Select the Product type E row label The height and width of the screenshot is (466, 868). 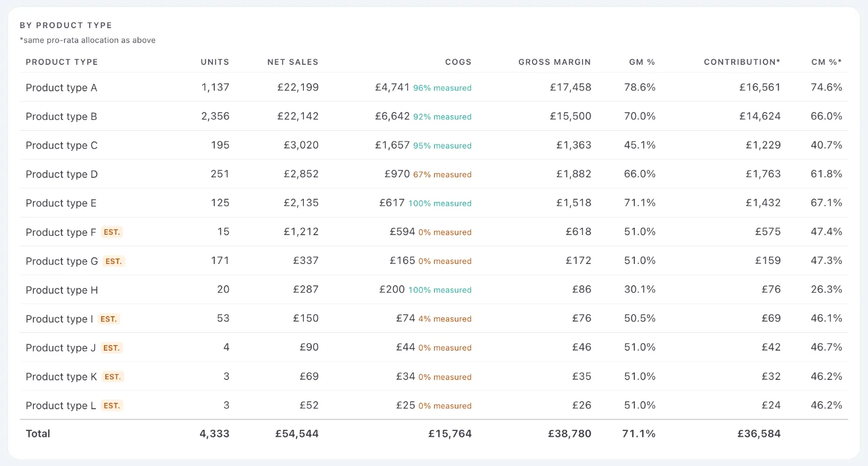coord(61,203)
